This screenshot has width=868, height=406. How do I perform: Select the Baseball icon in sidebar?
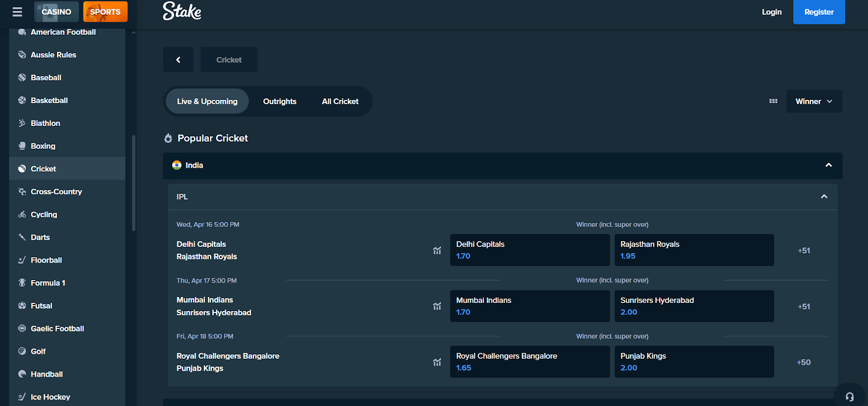(x=22, y=78)
